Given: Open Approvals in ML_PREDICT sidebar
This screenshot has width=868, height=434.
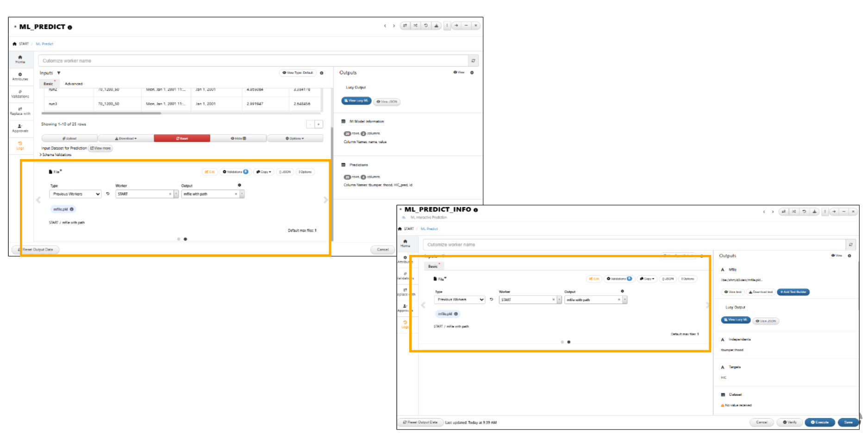Looking at the screenshot, I should click(x=20, y=128).
